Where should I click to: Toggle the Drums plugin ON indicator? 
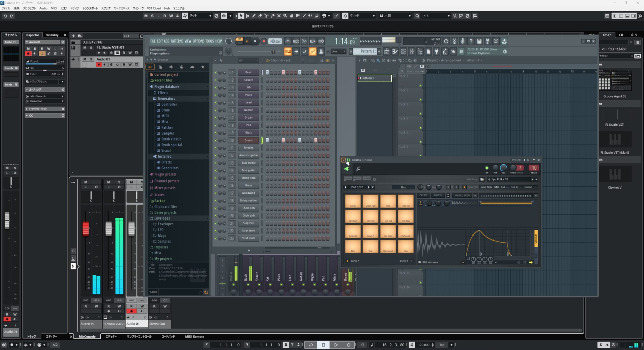click(487, 168)
